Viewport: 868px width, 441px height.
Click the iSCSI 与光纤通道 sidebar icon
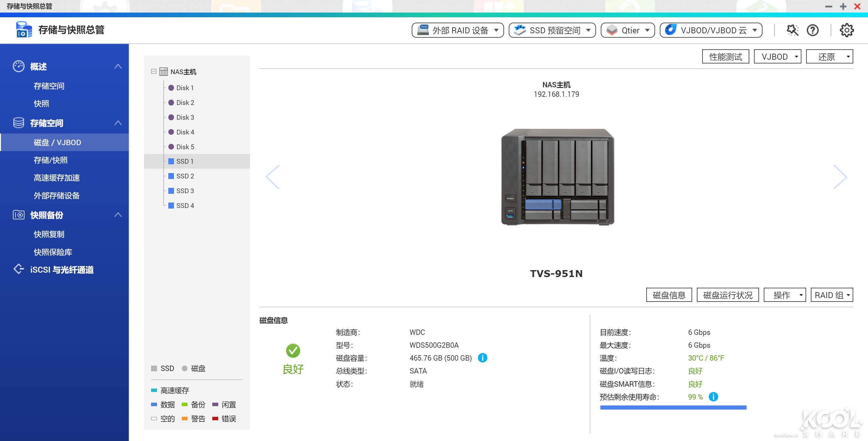[19, 269]
